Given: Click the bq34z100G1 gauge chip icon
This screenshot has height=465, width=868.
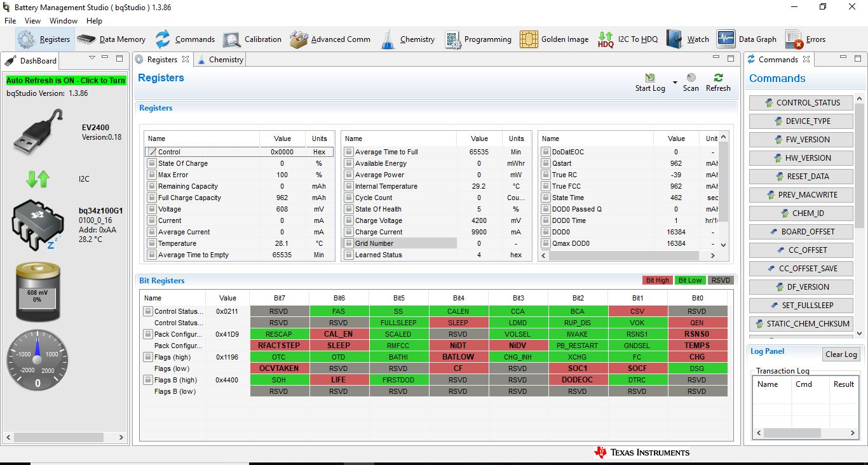Looking at the screenshot, I should tap(38, 224).
